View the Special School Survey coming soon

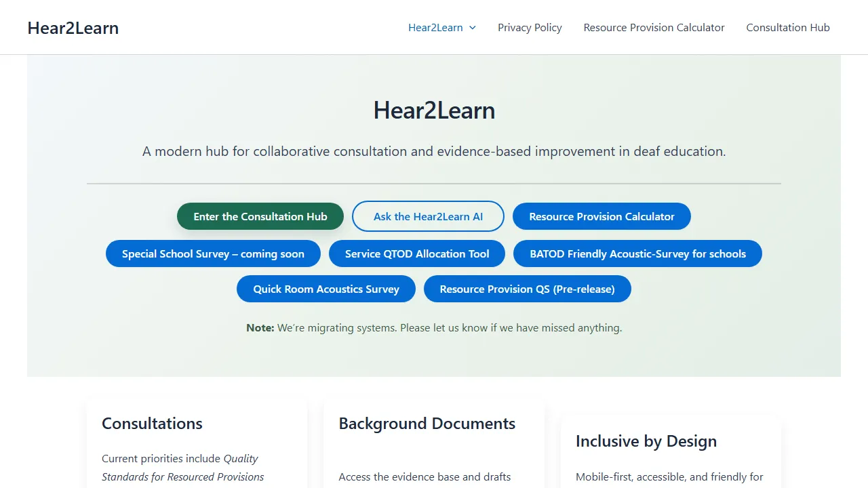tap(213, 253)
